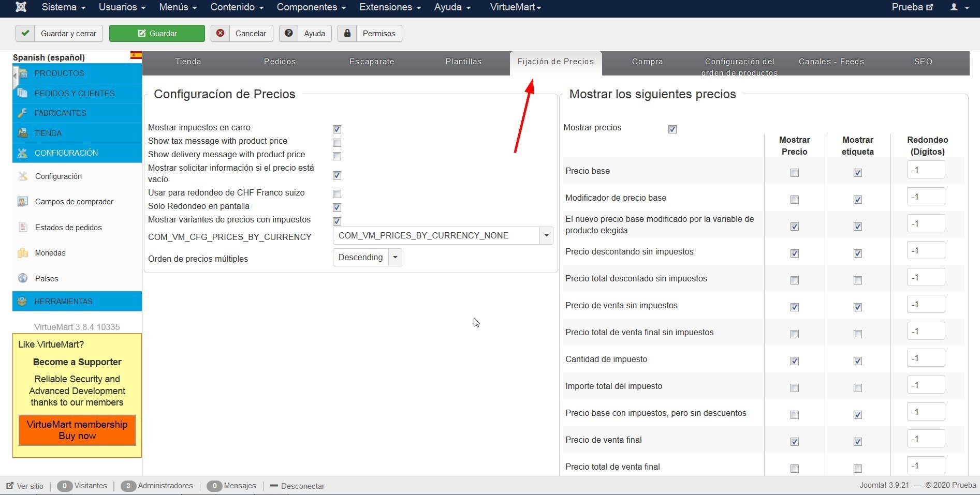Open the Sistema menu
Image resolution: width=980 pixels, height=495 pixels.
63,7
